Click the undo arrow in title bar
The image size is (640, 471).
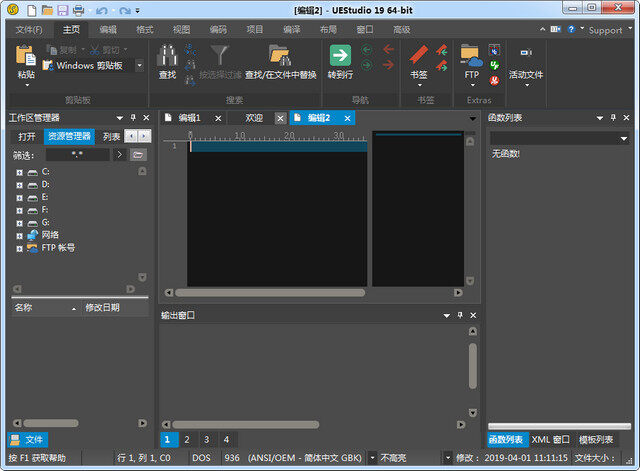(x=101, y=11)
